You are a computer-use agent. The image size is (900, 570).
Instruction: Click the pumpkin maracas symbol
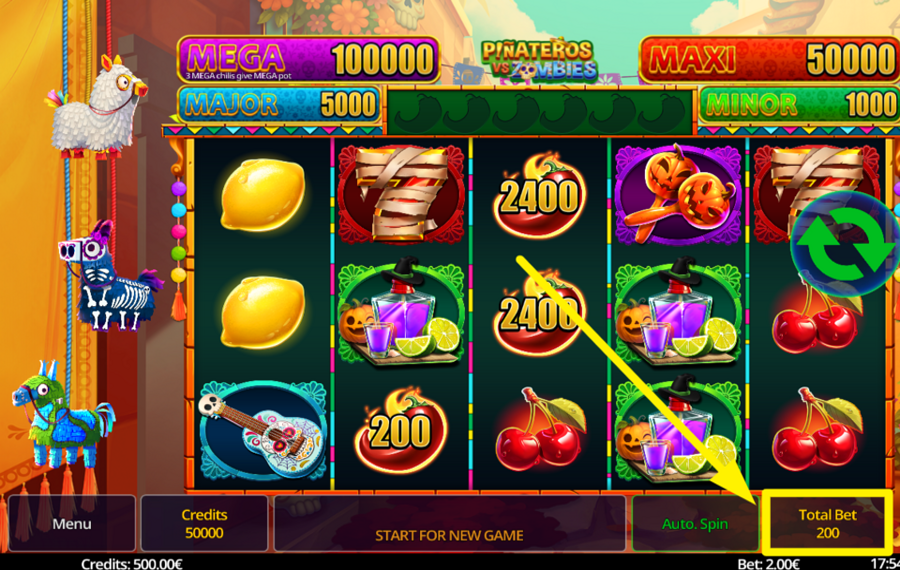678,194
